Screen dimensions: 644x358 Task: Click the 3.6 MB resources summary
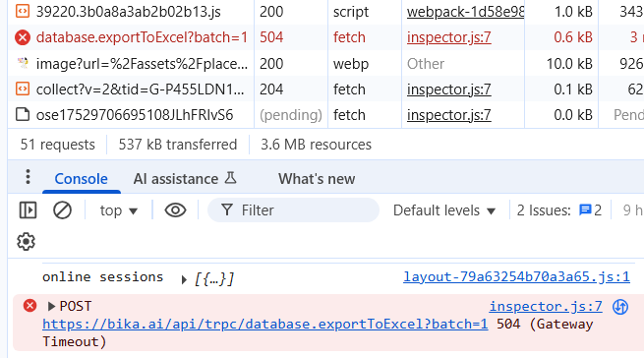[x=316, y=145]
